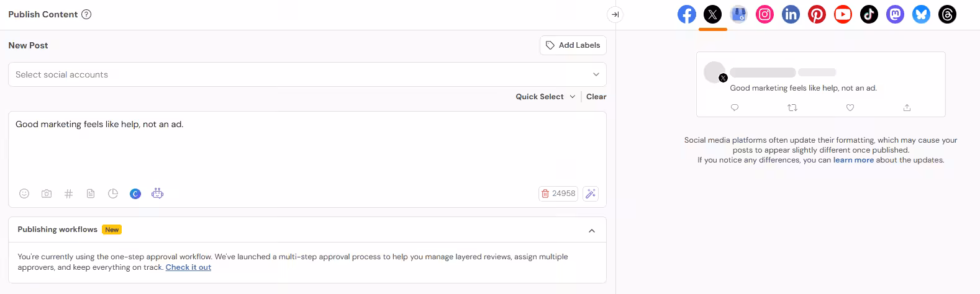
Task: Click the Add Labels button
Action: click(573, 45)
